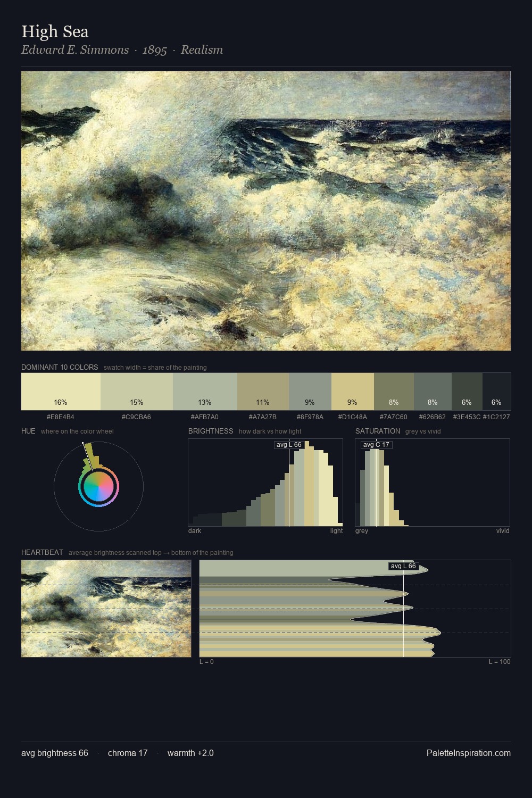Click the 'DOMINANT 10 COLORS' heading

60,367
